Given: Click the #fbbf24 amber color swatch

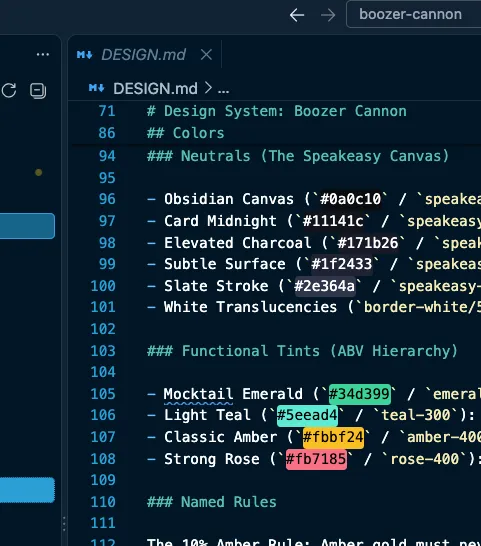Looking at the screenshot, I should click(x=333, y=437).
